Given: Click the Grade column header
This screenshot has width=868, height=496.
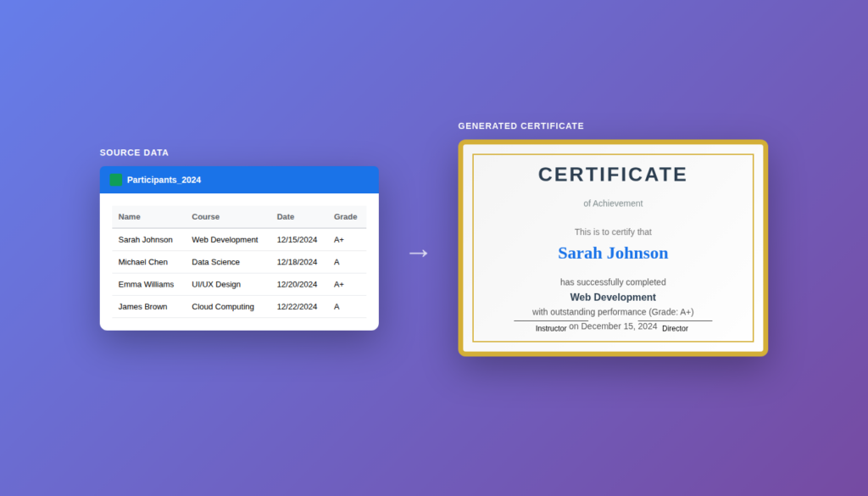Looking at the screenshot, I should click(345, 217).
